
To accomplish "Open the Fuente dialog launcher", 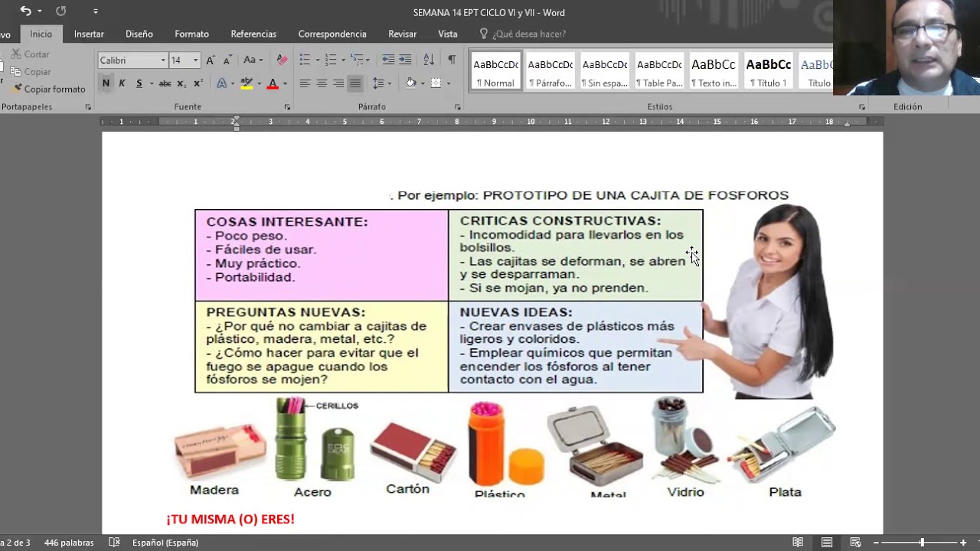I will [287, 107].
